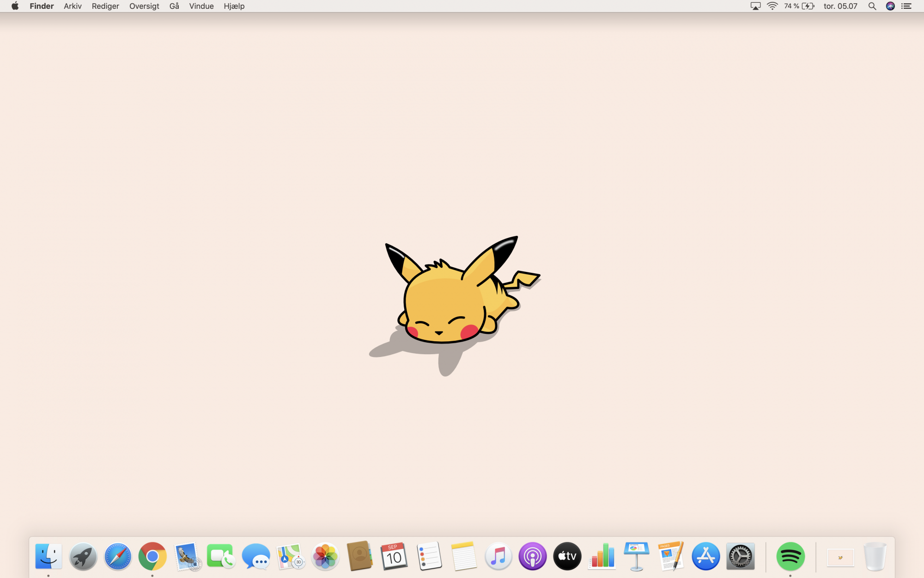Open FaceTime app icon
This screenshot has height=578, width=924.
[x=221, y=556]
